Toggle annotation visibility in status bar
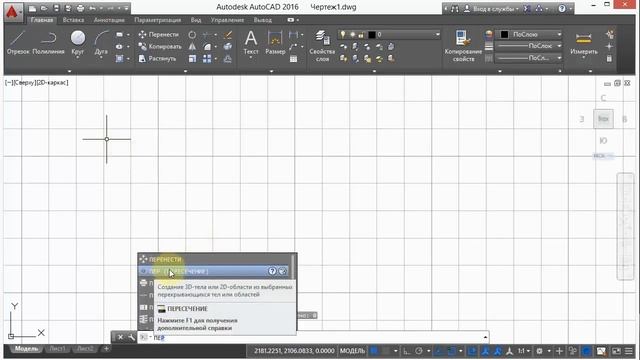The height and width of the screenshot is (360, 640). click(486, 351)
